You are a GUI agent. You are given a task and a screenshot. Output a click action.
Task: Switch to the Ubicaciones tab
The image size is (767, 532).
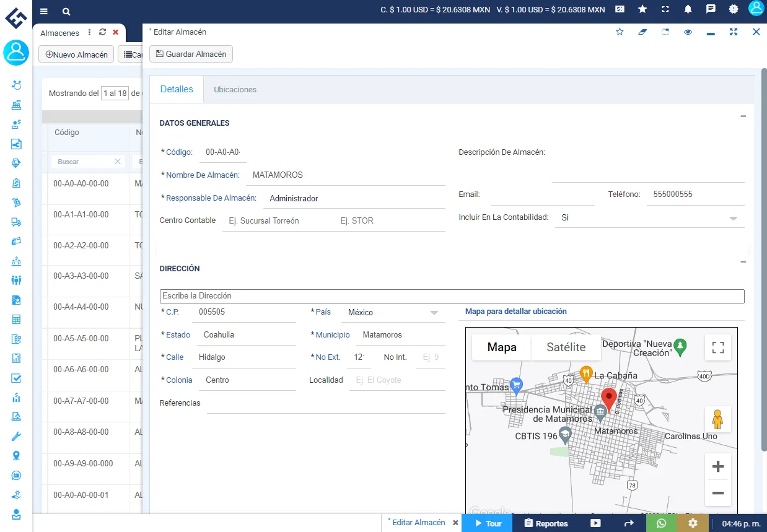point(235,89)
